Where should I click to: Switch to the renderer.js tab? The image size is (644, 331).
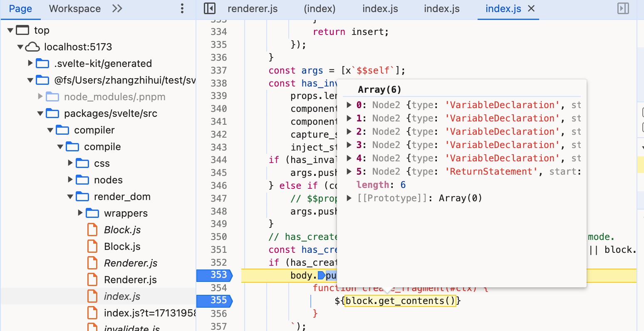pyautogui.click(x=253, y=9)
